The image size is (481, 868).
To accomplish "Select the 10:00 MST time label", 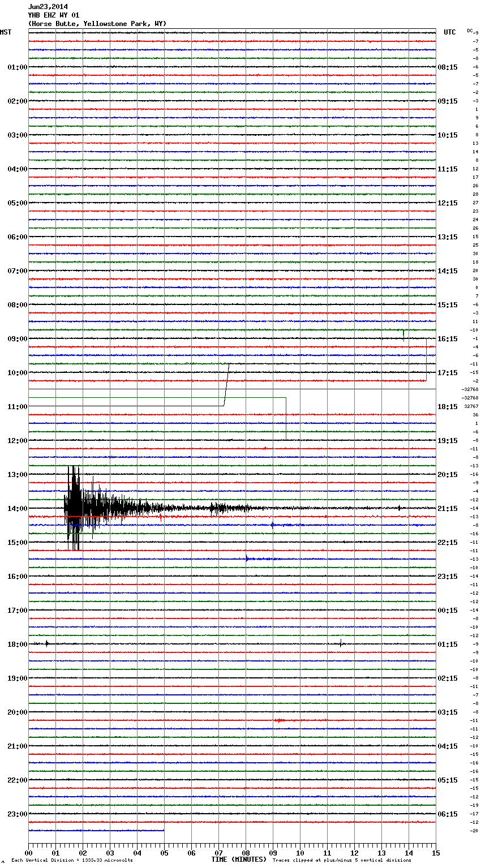I will click(17, 373).
